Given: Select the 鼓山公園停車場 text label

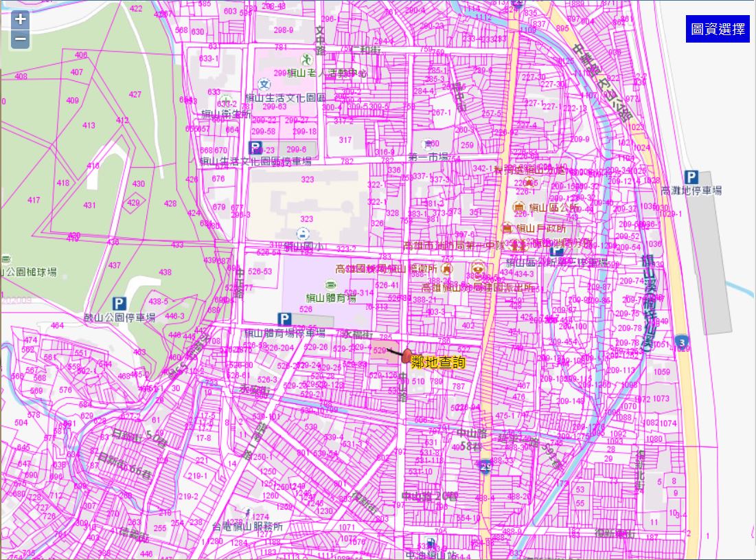Looking at the screenshot, I should pyautogui.click(x=119, y=317).
